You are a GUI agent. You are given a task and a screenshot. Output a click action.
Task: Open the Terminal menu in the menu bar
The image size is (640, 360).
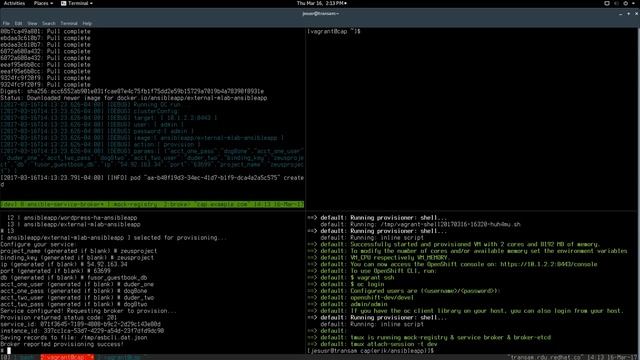click(69, 24)
